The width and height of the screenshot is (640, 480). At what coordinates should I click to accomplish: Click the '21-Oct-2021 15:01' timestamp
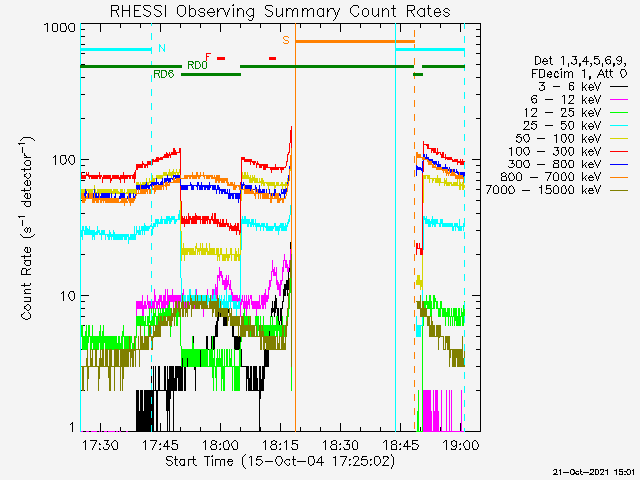pyautogui.click(x=593, y=472)
